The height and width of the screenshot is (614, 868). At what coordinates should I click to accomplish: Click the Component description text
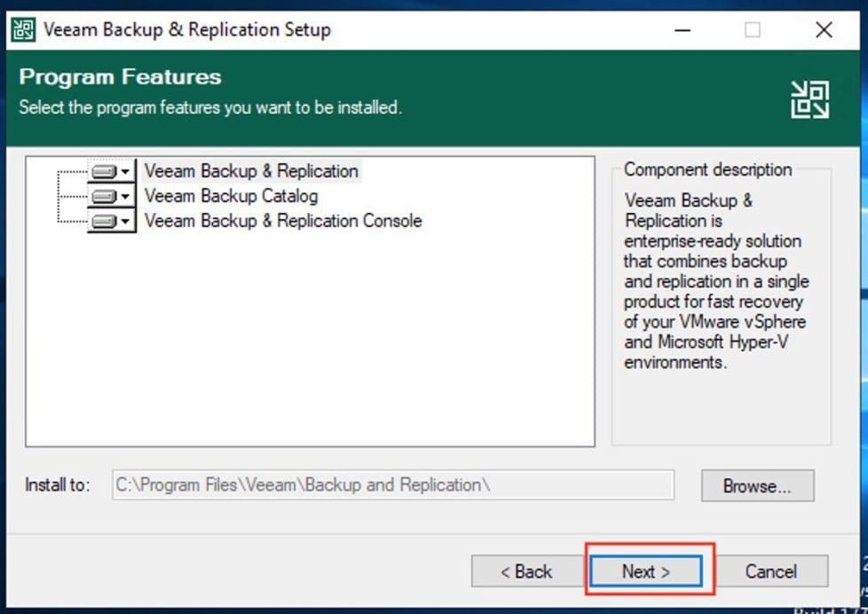716,281
